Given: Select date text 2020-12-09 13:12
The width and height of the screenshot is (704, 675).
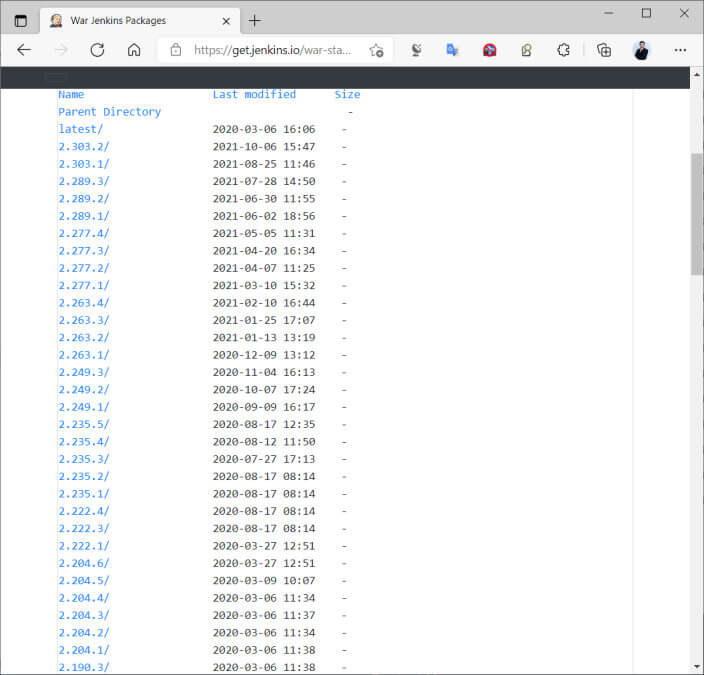Looking at the screenshot, I should (264, 355).
